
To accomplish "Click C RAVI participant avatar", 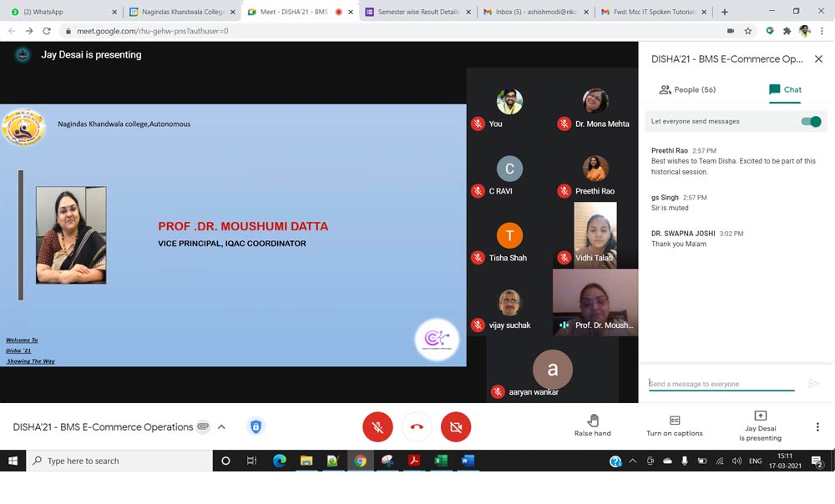I will 509,169.
